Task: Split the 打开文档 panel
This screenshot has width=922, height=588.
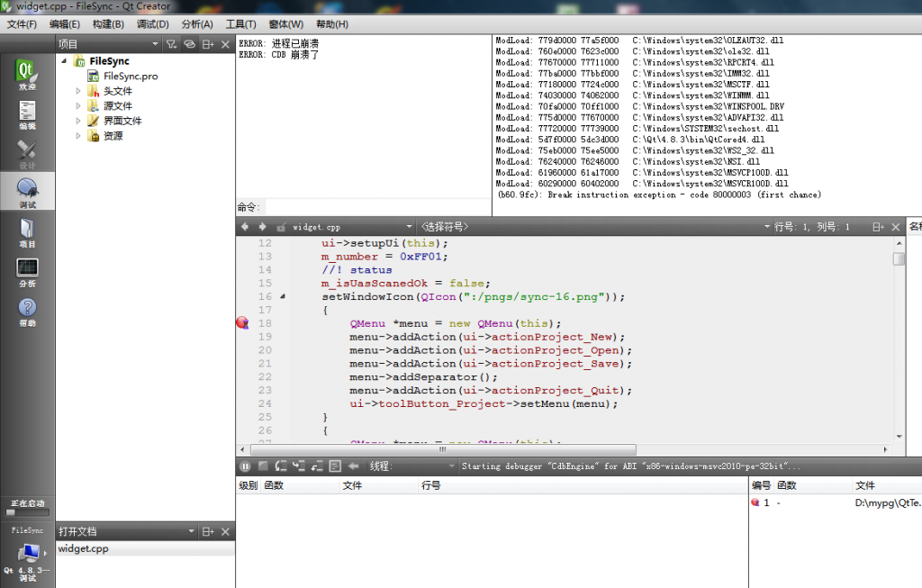Action: click(x=208, y=531)
